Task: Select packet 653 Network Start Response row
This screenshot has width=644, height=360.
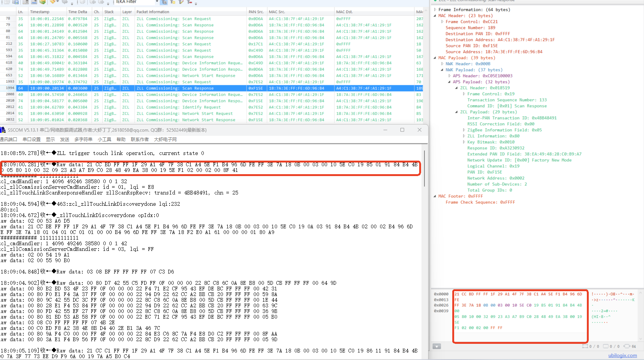Action: [211, 76]
